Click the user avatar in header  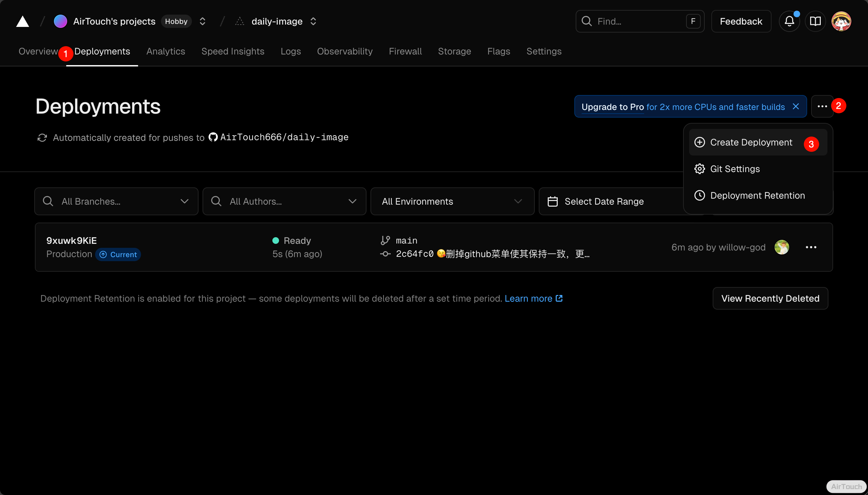(841, 21)
